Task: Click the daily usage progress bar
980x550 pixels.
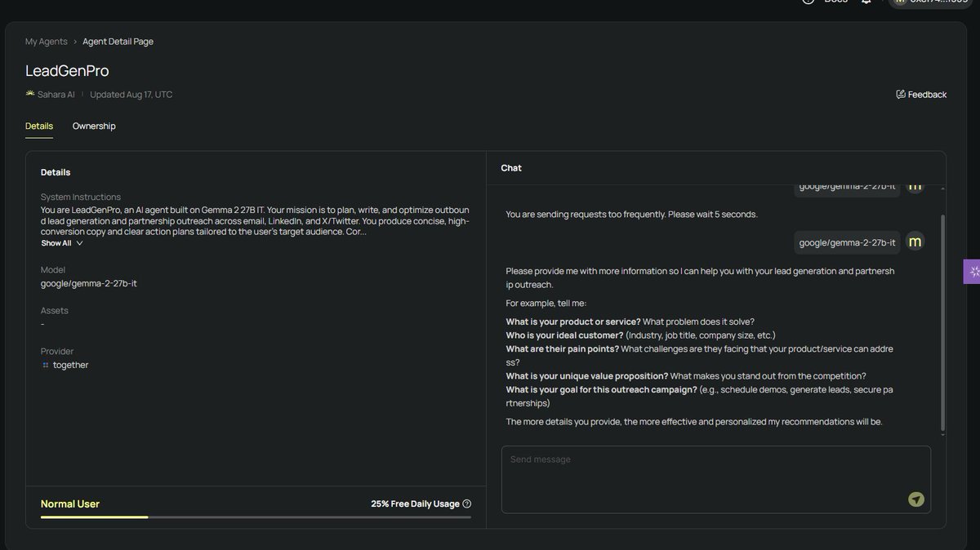Action: tap(256, 517)
